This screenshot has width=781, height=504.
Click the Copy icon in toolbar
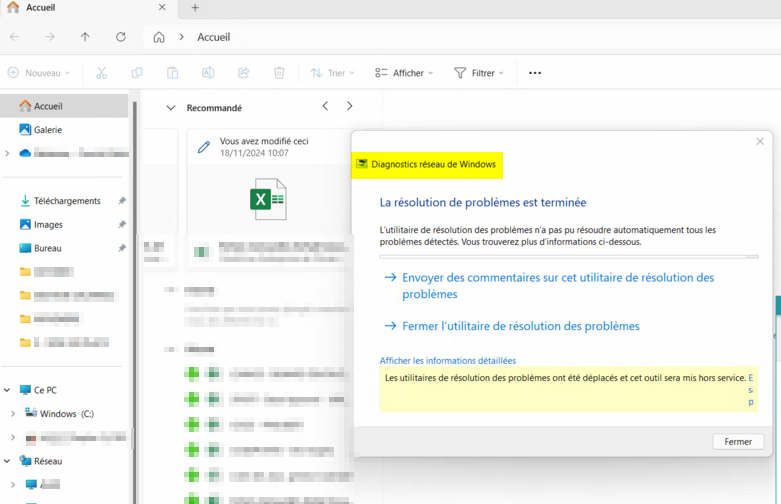(x=137, y=73)
